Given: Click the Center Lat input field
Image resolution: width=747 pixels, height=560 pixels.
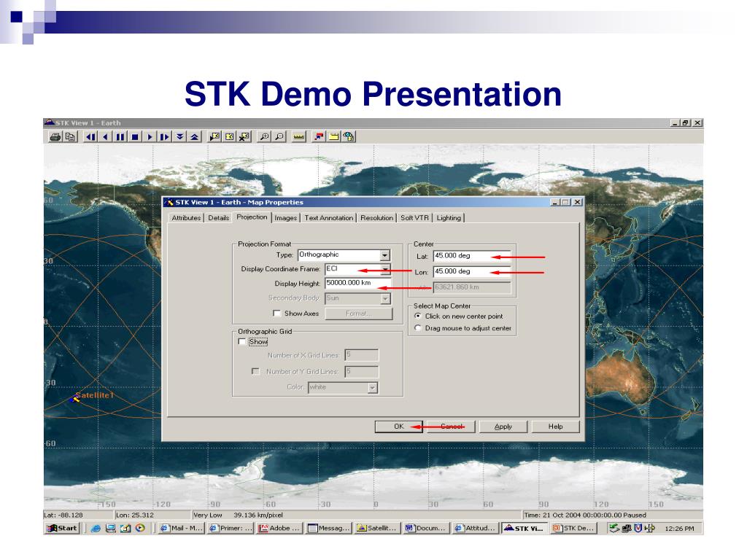Looking at the screenshot, I should coord(472,256).
